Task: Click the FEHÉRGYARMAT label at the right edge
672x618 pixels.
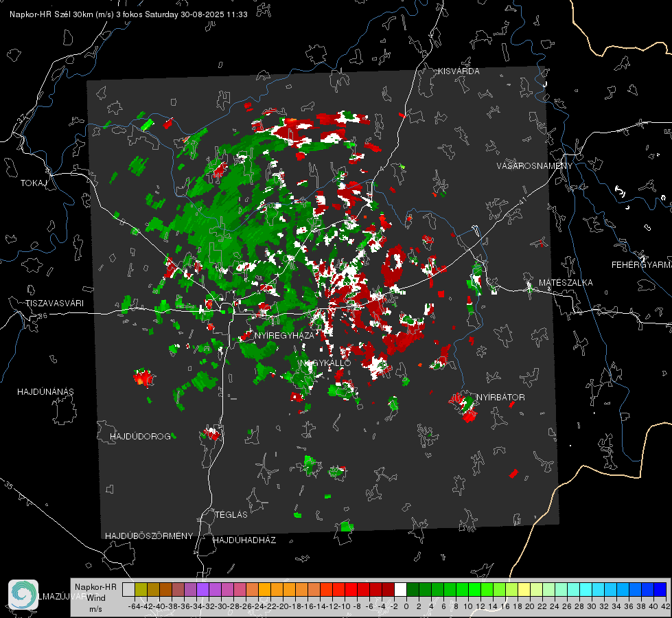Action: tap(641, 265)
